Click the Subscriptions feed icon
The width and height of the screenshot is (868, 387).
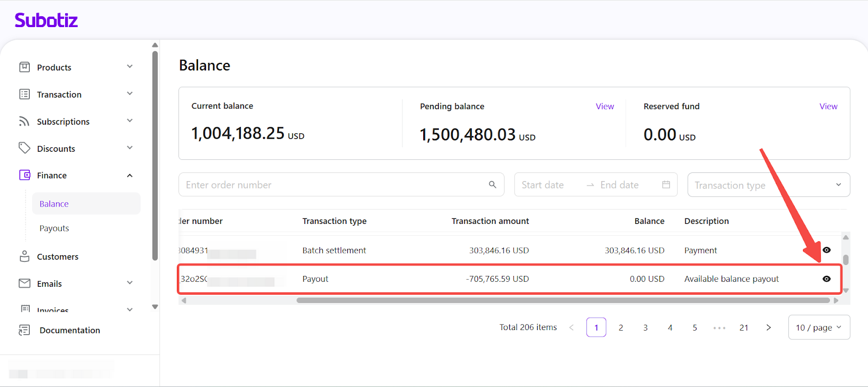tap(24, 121)
